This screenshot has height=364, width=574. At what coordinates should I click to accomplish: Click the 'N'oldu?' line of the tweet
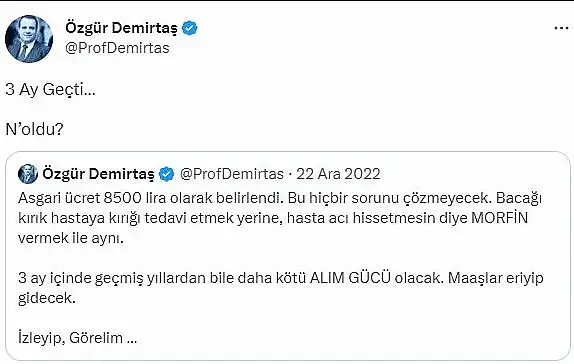pos(34,129)
